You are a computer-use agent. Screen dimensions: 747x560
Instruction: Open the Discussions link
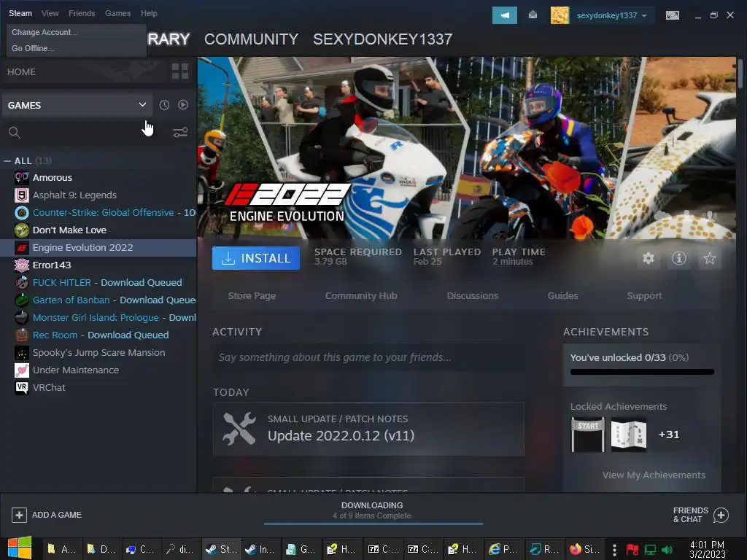pos(473,296)
